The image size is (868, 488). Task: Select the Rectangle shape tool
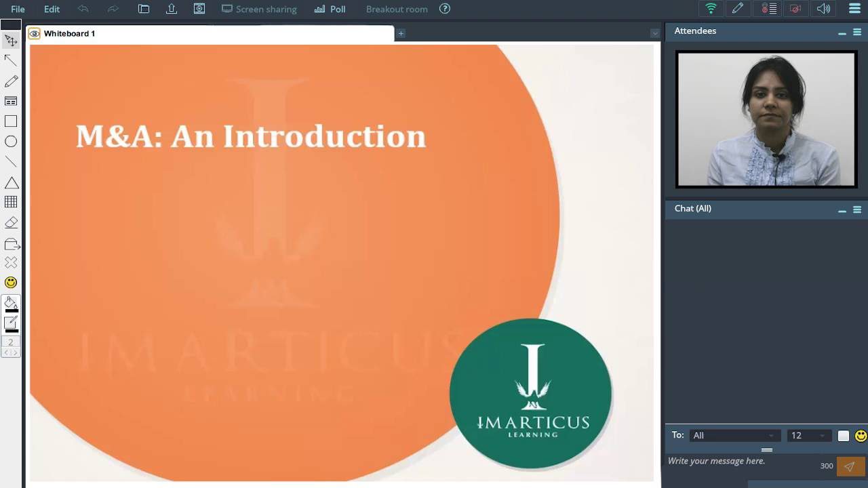tap(11, 121)
